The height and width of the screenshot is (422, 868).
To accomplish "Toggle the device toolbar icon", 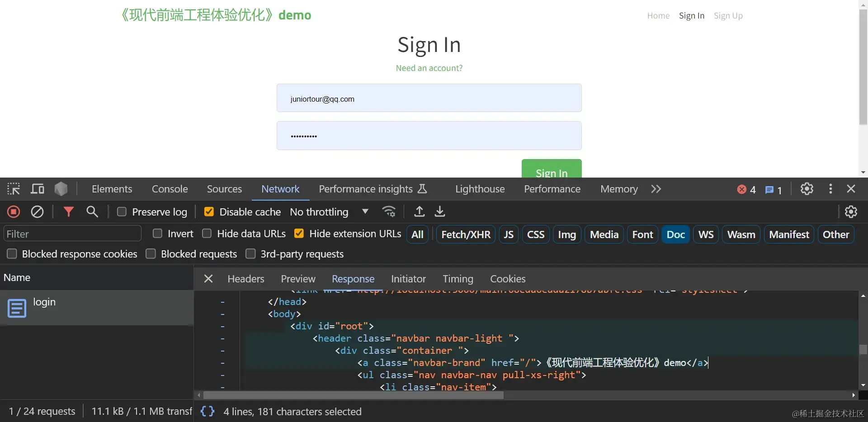I will 37,189.
